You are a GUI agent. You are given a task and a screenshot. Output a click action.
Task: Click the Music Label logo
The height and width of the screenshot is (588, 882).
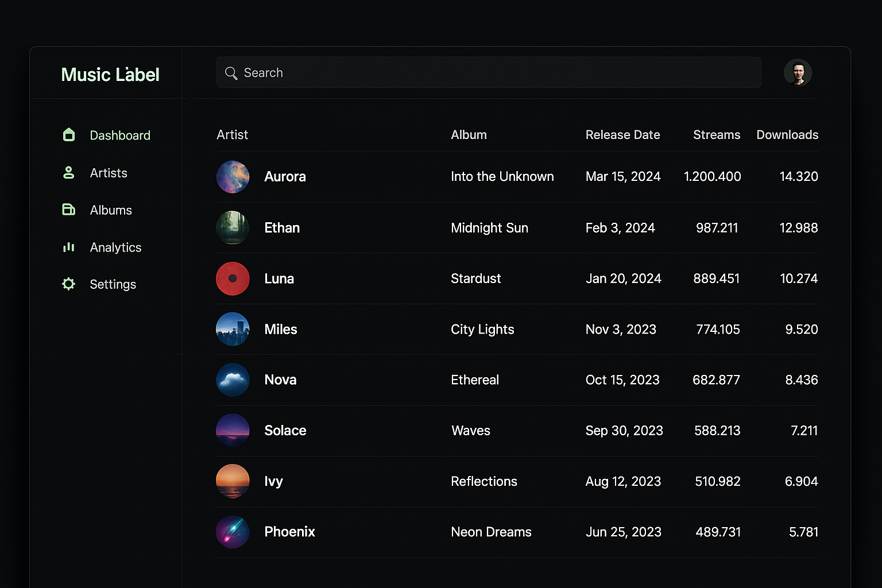click(110, 75)
